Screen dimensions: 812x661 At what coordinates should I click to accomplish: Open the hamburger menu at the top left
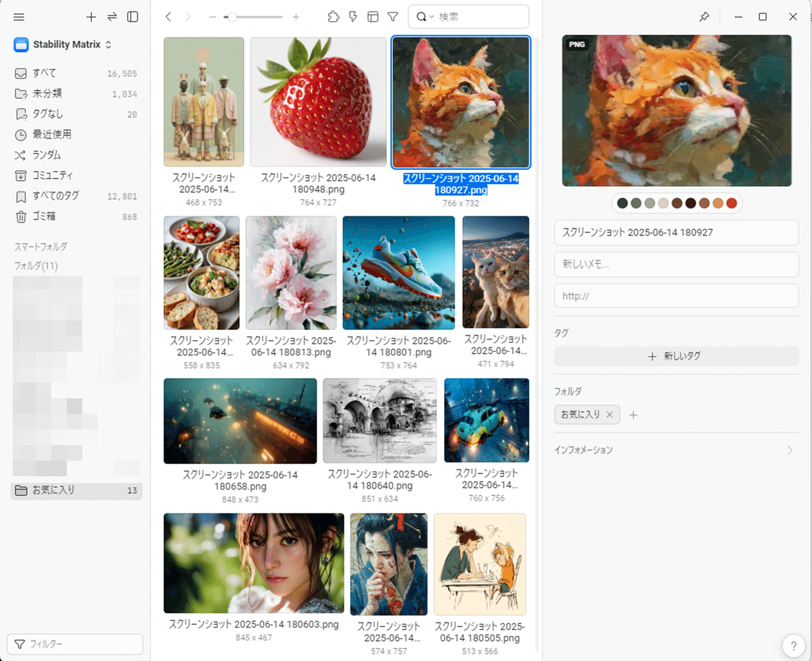pos(19,16)
